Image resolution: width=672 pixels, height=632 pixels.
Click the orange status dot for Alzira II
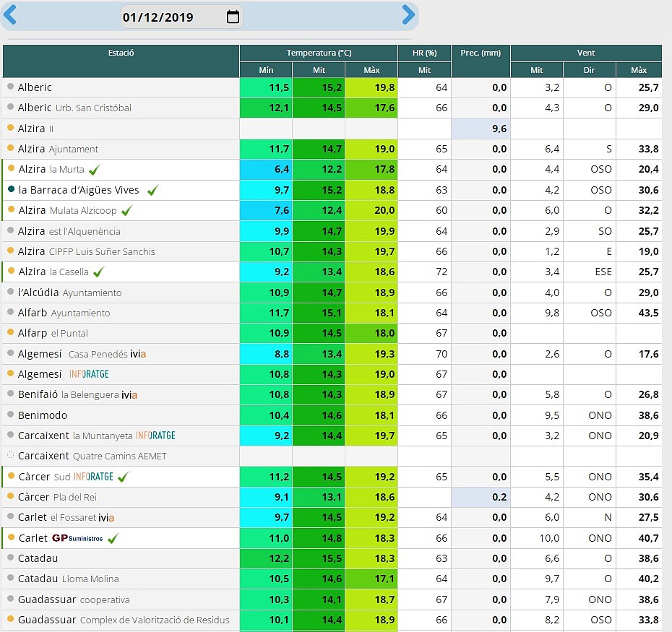(x=11, y=128)
